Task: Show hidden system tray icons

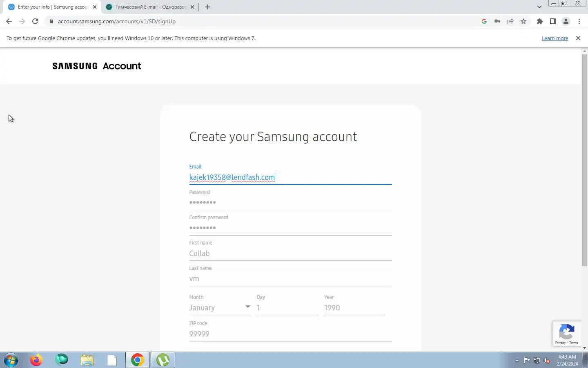Action: click(517, 361)
